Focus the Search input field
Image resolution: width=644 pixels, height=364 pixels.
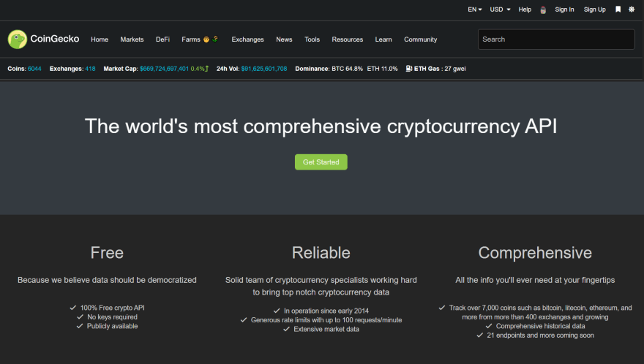556,39
